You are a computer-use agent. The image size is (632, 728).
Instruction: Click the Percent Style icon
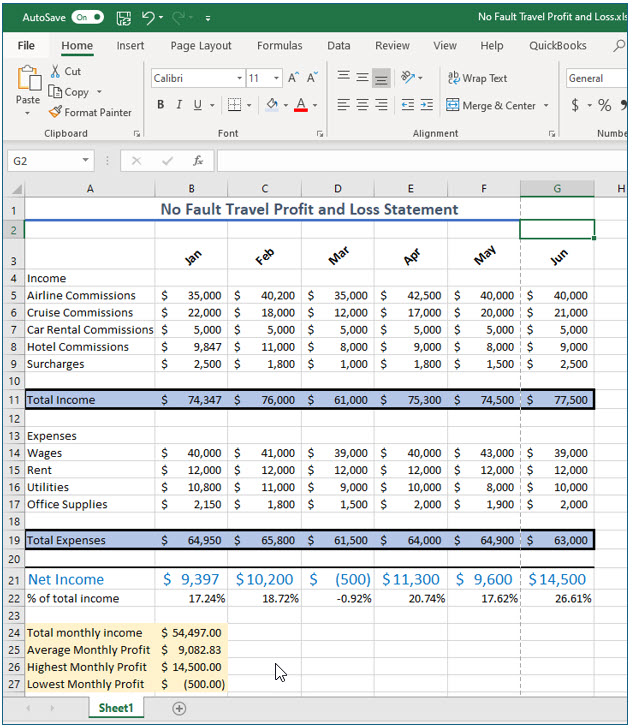click(604, 105)
